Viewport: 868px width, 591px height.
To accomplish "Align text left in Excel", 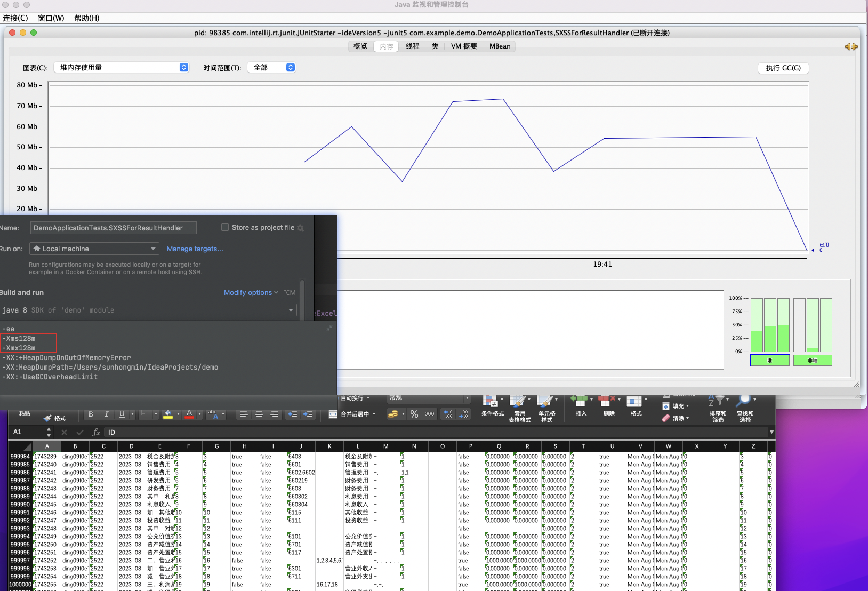I will click(244, 414).
